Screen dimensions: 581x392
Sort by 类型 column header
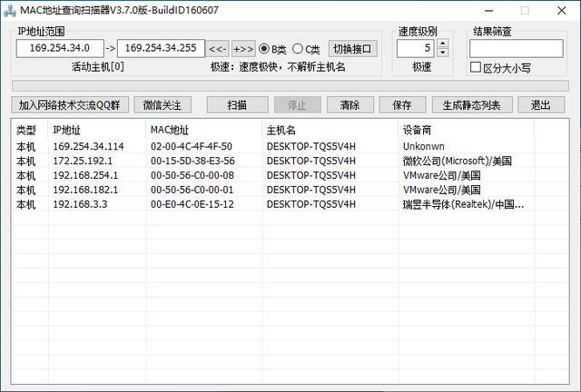30,130
